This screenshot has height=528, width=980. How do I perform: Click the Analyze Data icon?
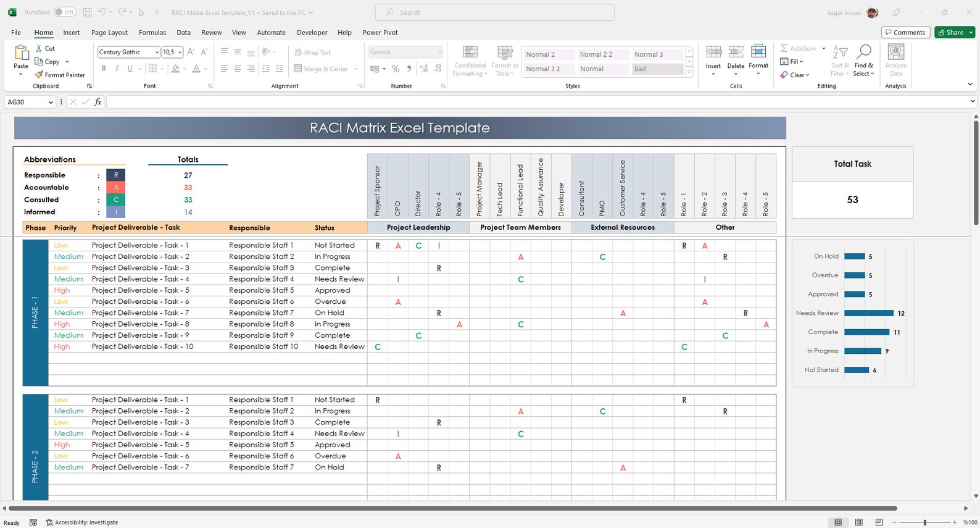coord(895,52)
